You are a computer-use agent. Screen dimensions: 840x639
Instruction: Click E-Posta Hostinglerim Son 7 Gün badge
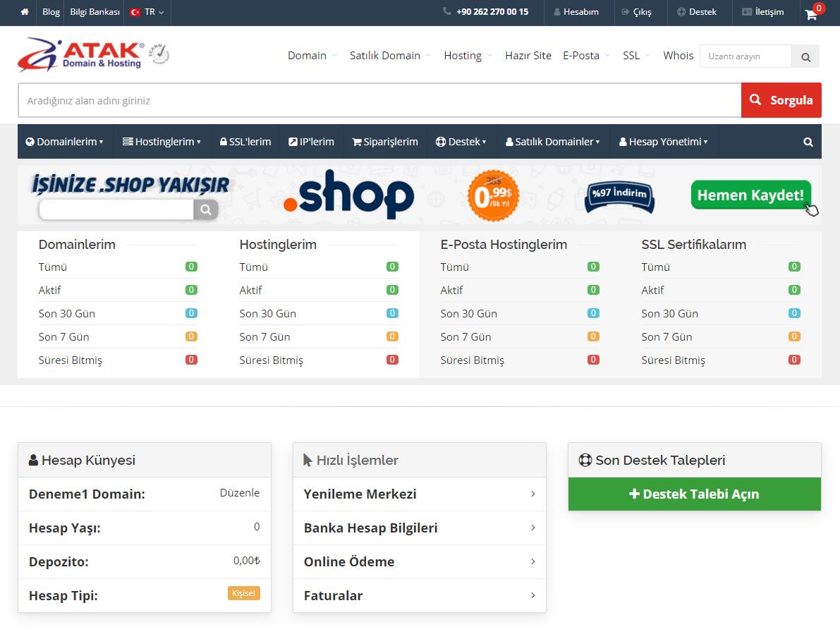pos(593,336)
